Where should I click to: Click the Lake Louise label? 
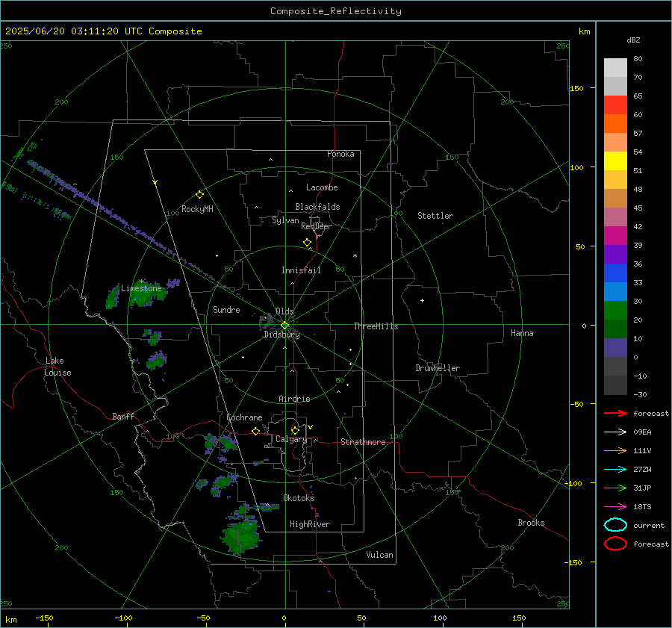57,367
